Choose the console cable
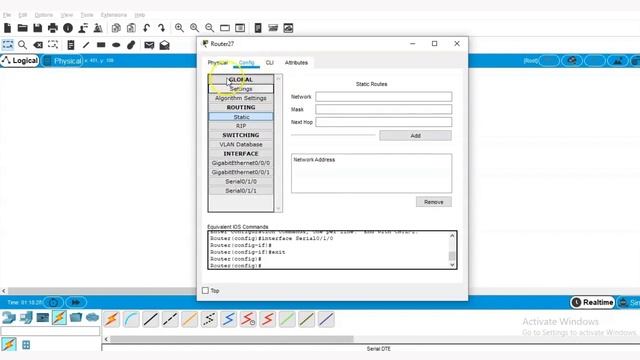The width and height of the screenshot is (640, 360). 131,319
